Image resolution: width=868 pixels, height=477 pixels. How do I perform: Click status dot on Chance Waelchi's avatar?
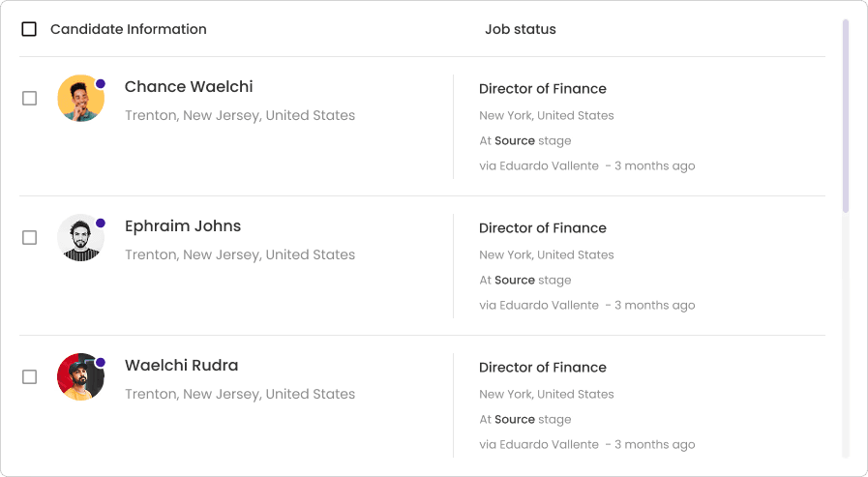coord(101,84)
